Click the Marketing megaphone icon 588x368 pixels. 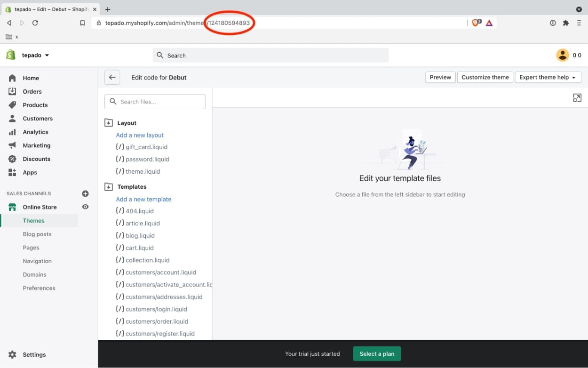pyautogui.click(x=13, y=145)
